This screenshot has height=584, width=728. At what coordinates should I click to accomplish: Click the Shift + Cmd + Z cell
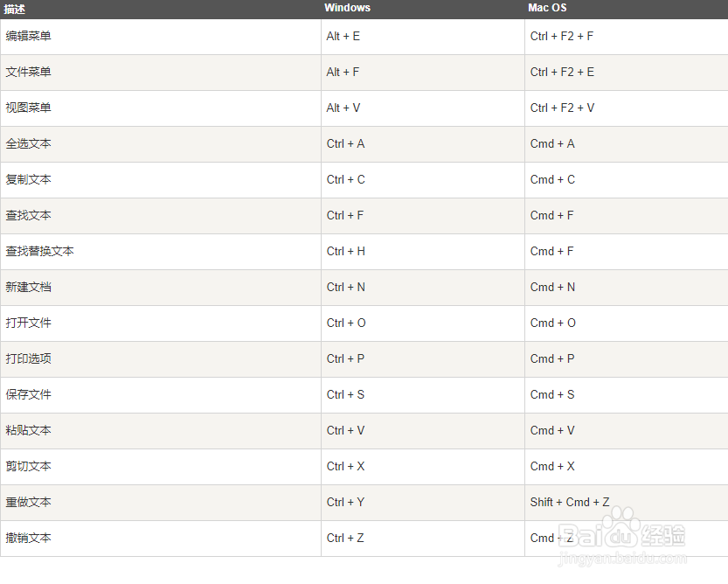point(570,503)
